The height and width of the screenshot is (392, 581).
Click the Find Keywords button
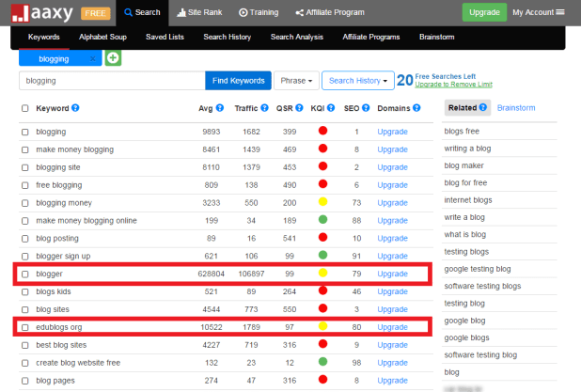[238, 81]
